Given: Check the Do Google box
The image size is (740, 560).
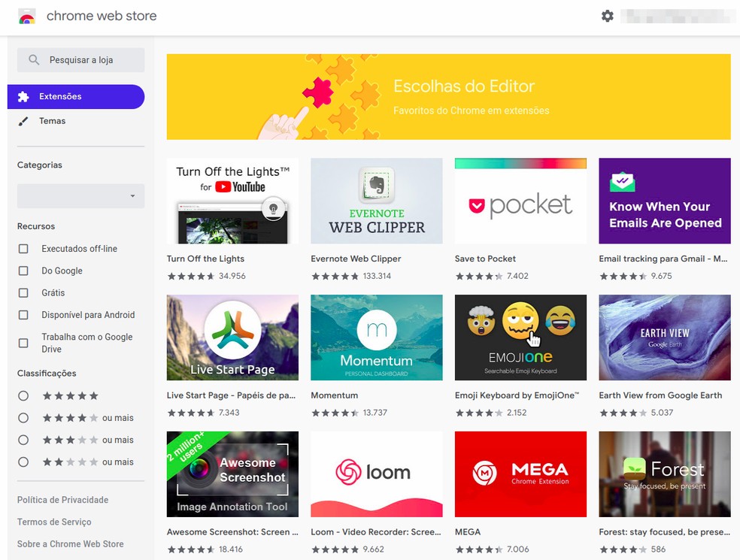Looking at the screenshot, I should tap(23, 271).
